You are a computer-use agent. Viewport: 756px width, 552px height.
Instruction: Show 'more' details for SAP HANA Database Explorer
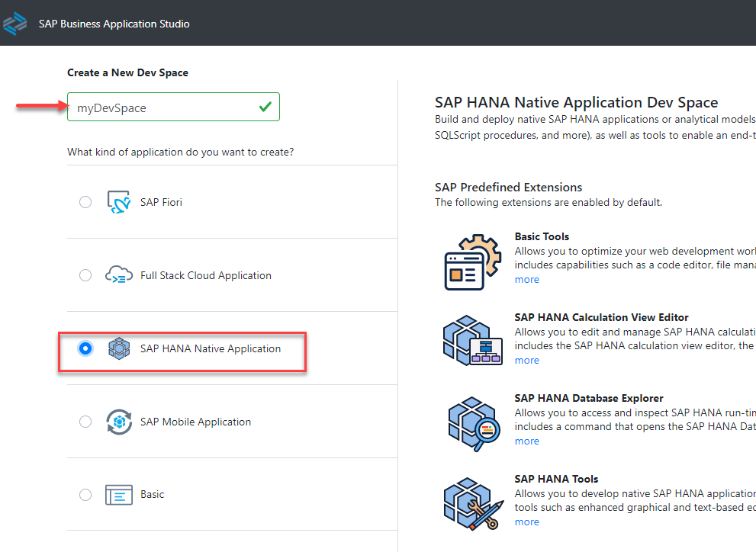pos(526,441)
